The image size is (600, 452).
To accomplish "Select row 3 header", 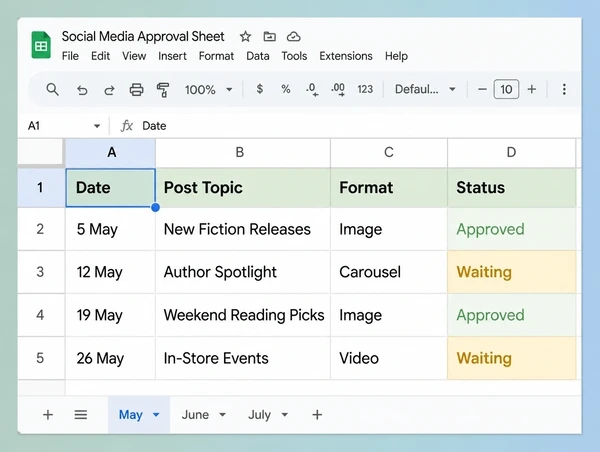I will pyautogui.click(x=41, y=272).
